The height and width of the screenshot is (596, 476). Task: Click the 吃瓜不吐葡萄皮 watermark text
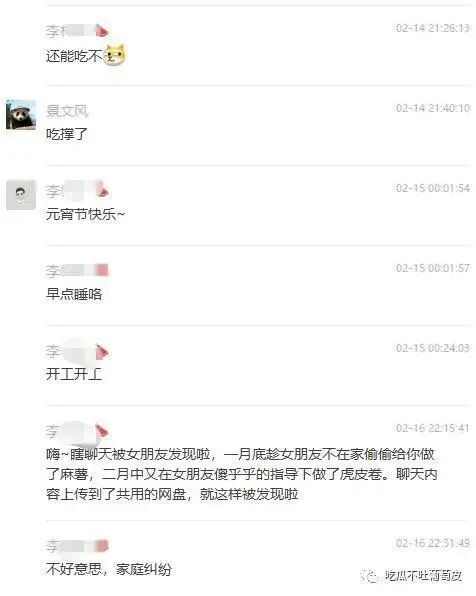click(423, 576)
